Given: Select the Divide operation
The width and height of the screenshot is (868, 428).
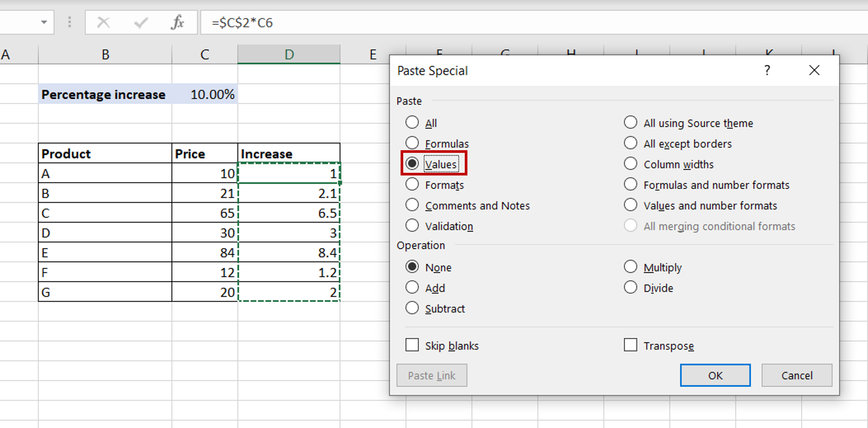Looking at the screenshot, I should (630, 288).
